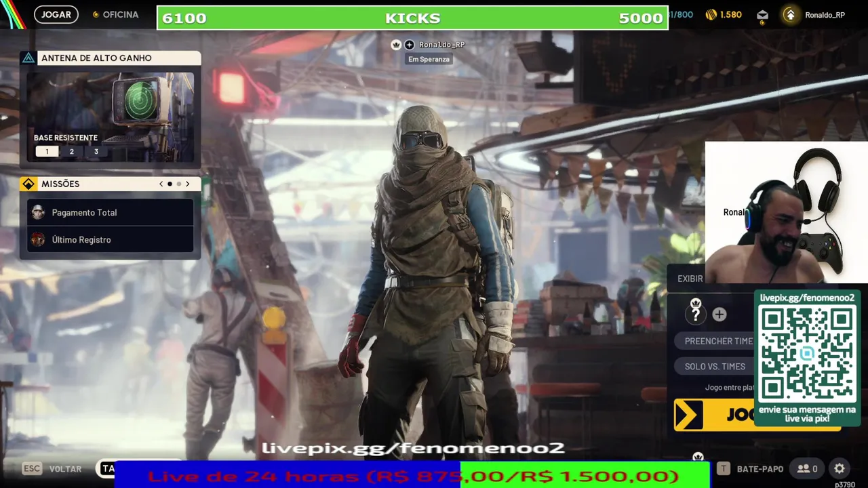
Task: Open the JOGAR tab
Action: pos(56,14)
